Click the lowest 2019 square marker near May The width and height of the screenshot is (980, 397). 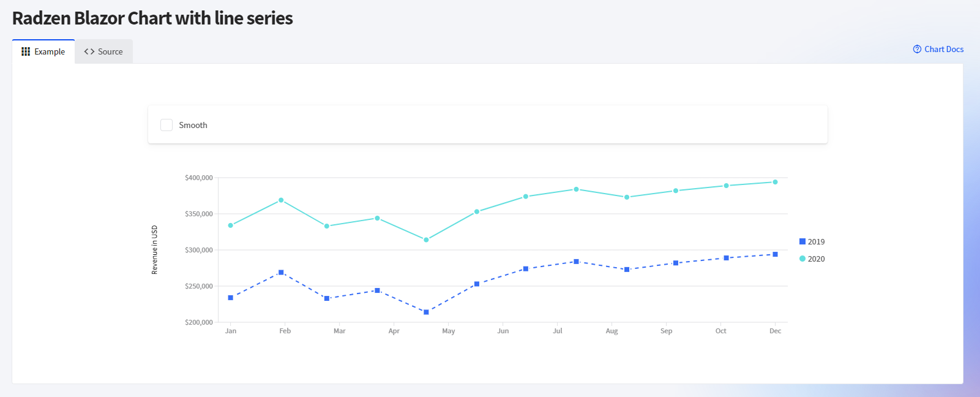[x=426, y=312]
